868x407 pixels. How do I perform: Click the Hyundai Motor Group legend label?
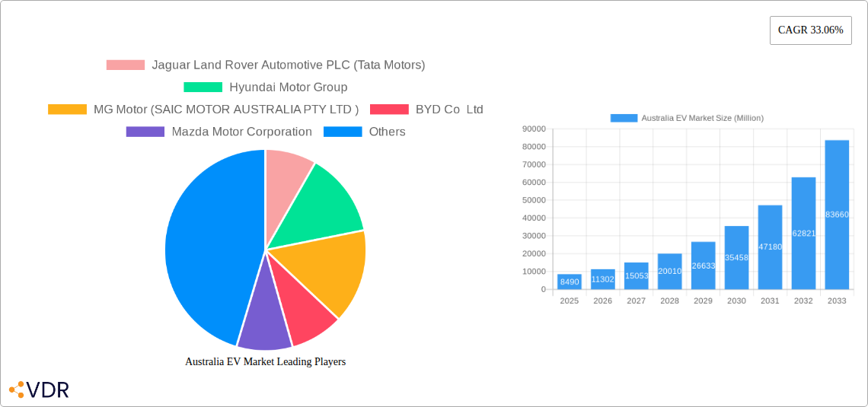pos(289,87)
